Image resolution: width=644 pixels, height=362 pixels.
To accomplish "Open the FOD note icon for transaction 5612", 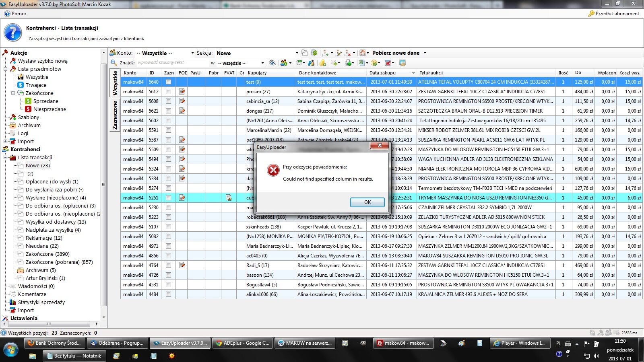I will pos(182,92).
